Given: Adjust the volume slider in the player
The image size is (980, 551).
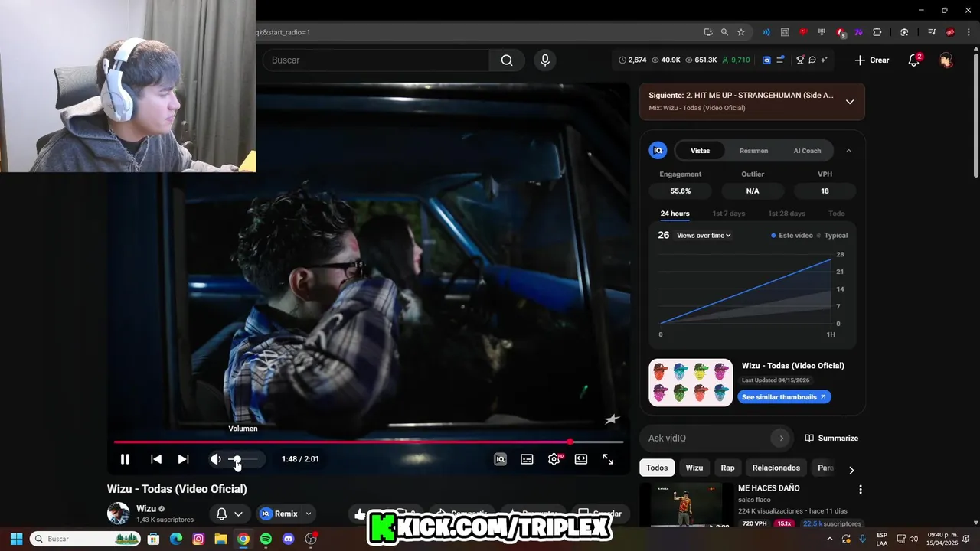Looking at the screenshot, I should (x=245, y=459).
